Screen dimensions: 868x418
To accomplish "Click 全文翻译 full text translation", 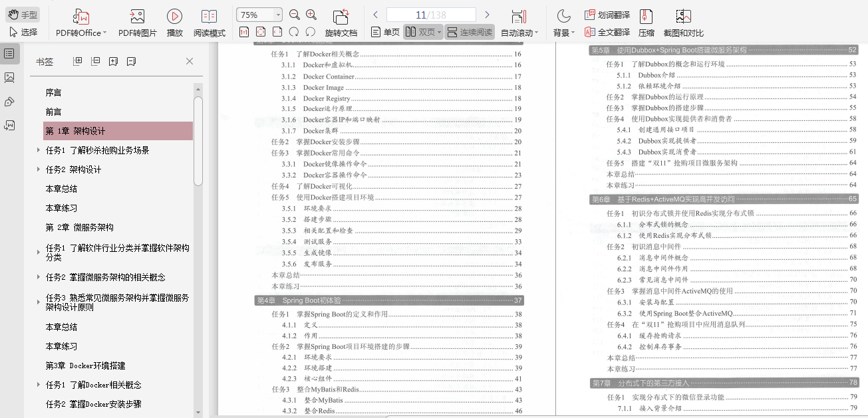I will tap(607, 32).
